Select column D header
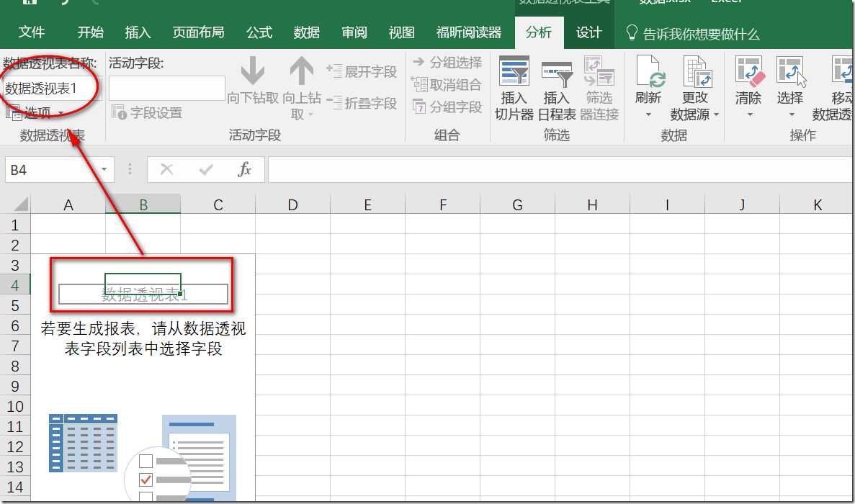855x504 pixels. [293, 205]
